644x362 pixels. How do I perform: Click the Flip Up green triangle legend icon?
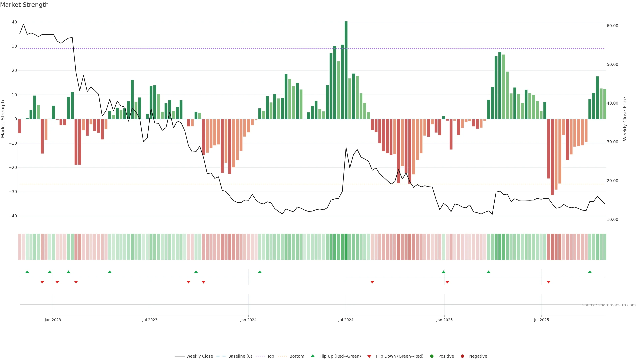click(312, 356)
